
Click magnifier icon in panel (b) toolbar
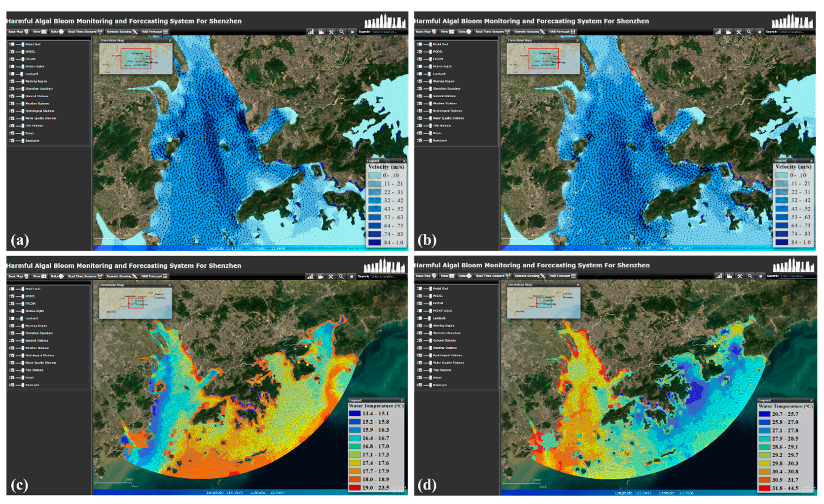tap(749, 32)
